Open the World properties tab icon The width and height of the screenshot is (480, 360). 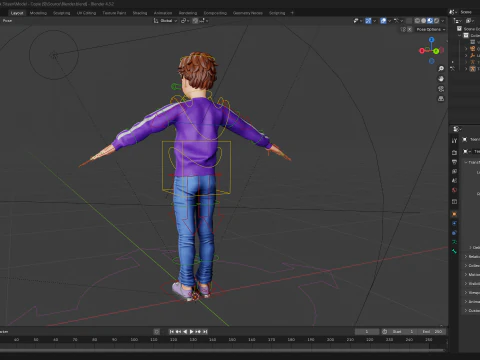[454, 190]
